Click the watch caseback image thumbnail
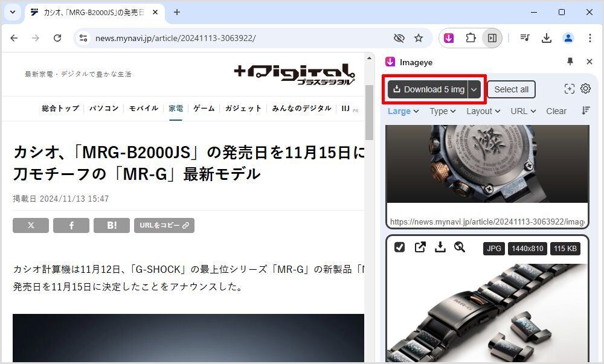Screen dimensions: 604x364 point(487,164)
